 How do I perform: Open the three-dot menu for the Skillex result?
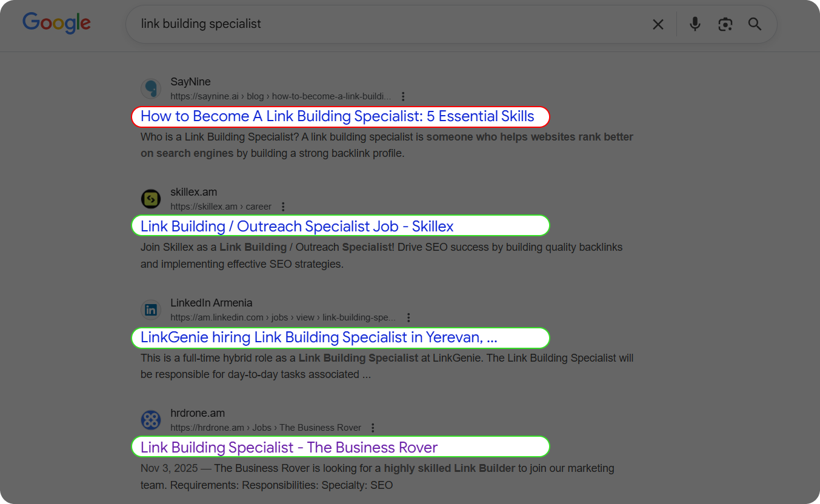coord(283,206)
